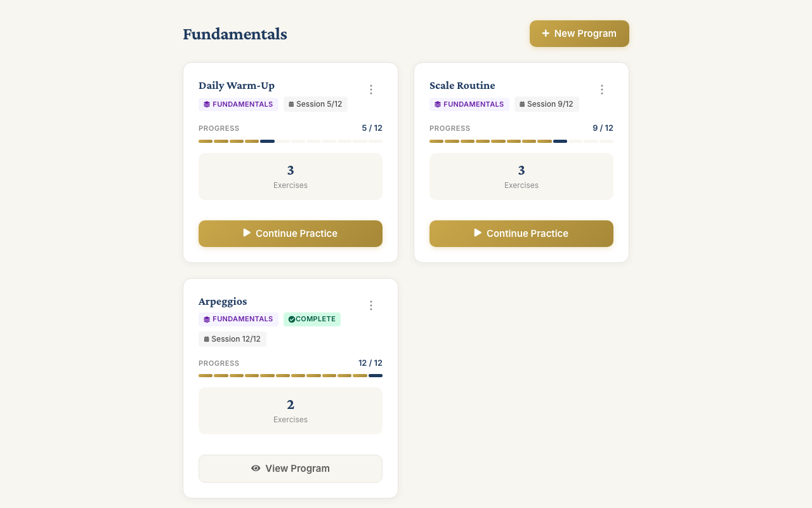This screenshot has height=508, width=812.
Task: Click the calendar icon beside Session 9/12
Action: 522,104
